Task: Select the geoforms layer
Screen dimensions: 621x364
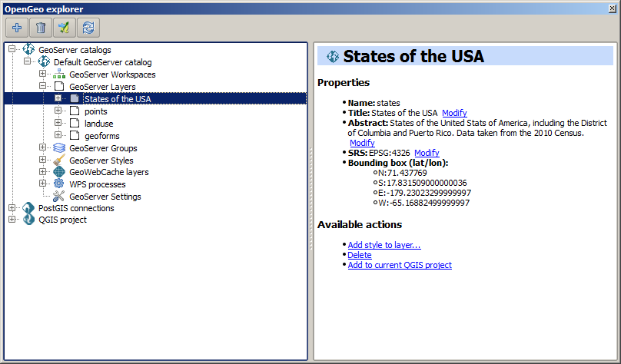Action: (x=101, y=136)
